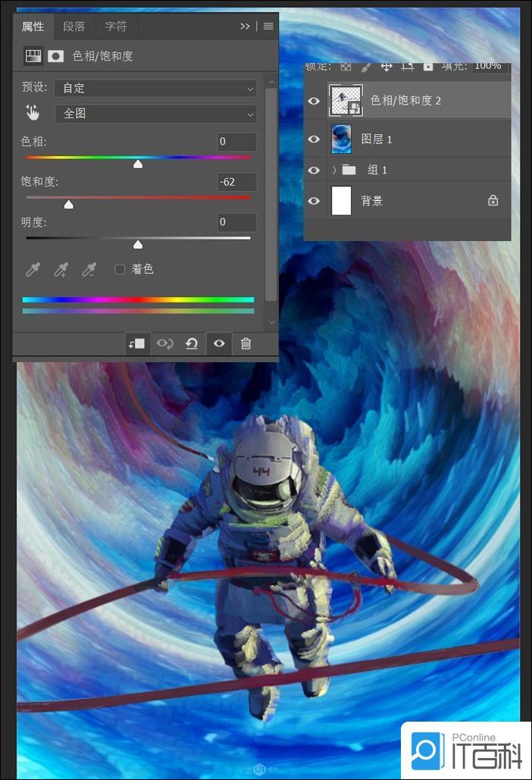Click the 饱和度 slider handle
Screen dimensions: 532x780
(69, 204)
